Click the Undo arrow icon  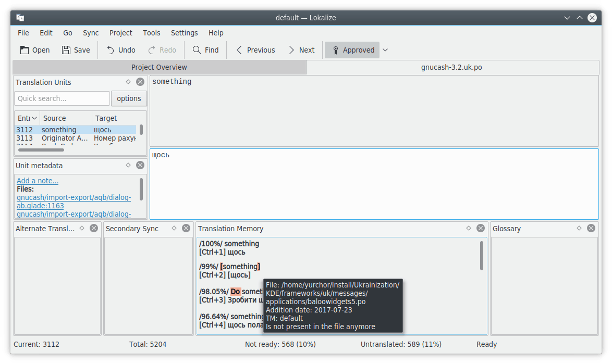tap(111, 50)
